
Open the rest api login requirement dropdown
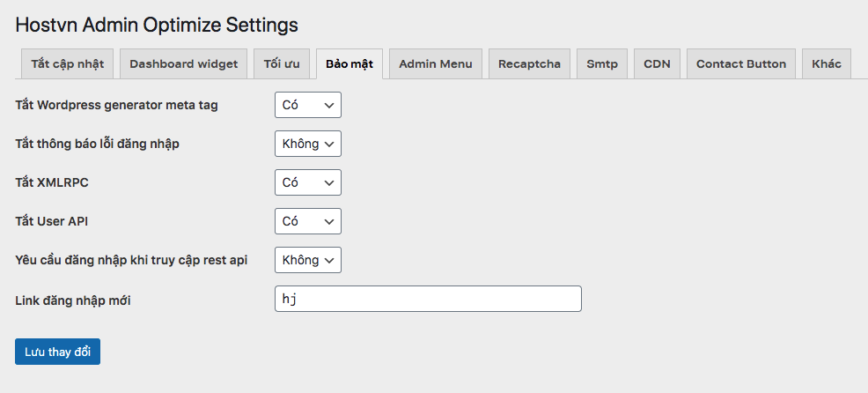308,260
